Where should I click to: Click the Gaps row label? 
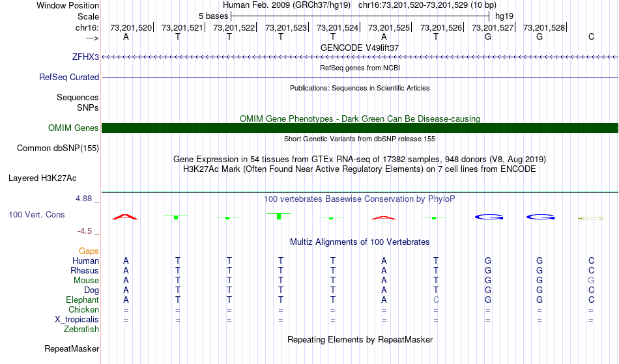tap(89, 251)
